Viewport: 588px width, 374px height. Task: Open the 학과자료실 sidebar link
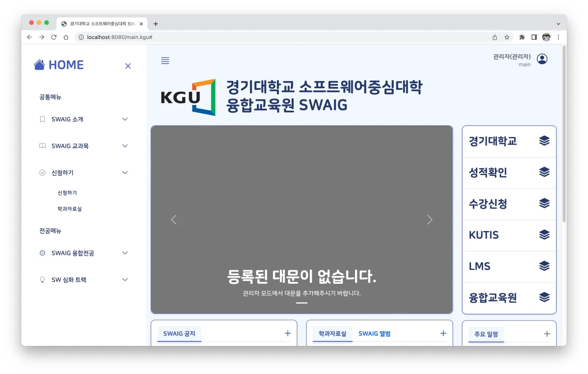tap(69, 208)
